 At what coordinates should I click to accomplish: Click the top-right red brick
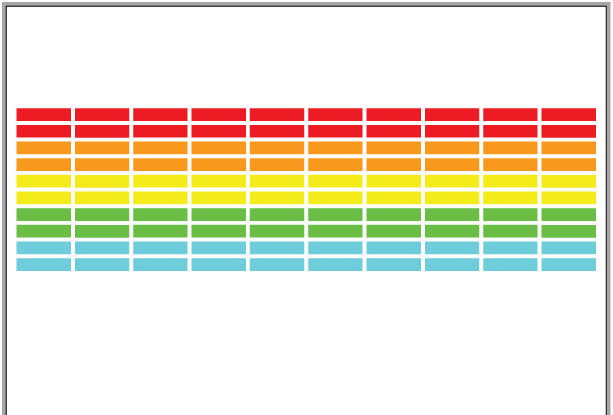568,115
